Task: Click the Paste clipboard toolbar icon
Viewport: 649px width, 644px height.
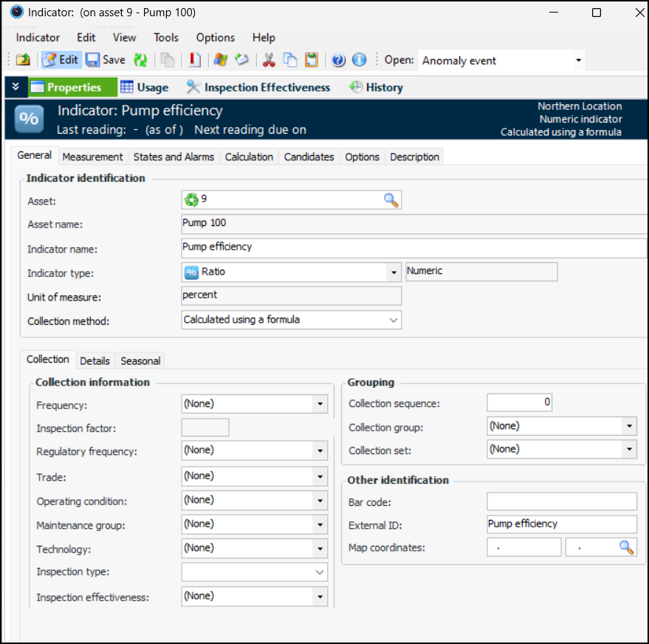Action: (x=312, y=61)
